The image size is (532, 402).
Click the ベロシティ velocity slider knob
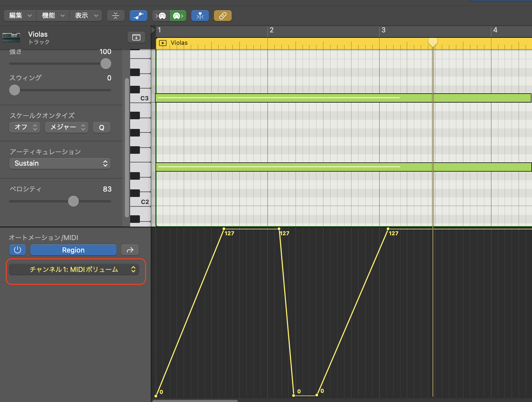[73, 201]
